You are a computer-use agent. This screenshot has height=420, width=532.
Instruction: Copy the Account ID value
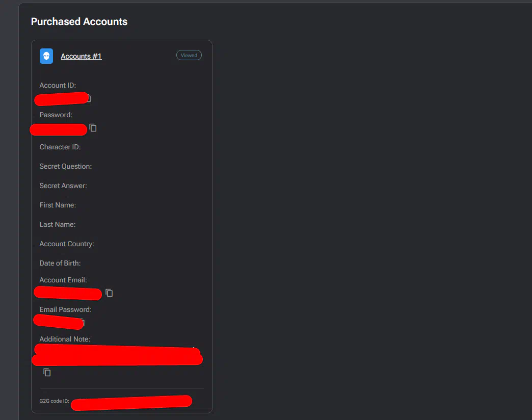tap(89, 98)
